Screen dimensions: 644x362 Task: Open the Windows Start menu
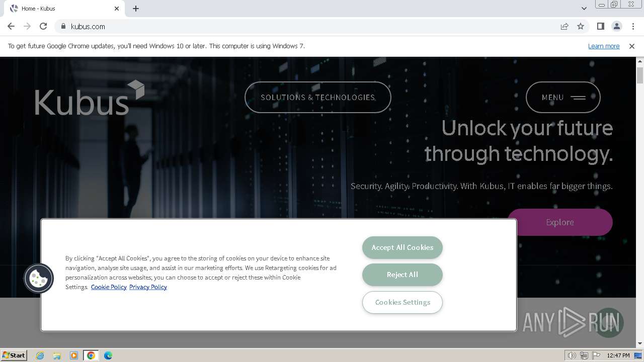pyautogui.click(x=14, y=355)
